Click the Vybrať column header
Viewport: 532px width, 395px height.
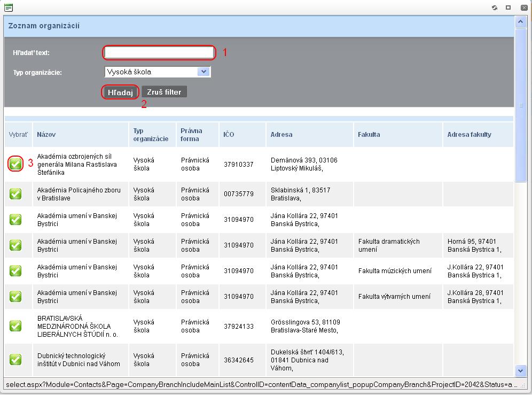point(18,135)
